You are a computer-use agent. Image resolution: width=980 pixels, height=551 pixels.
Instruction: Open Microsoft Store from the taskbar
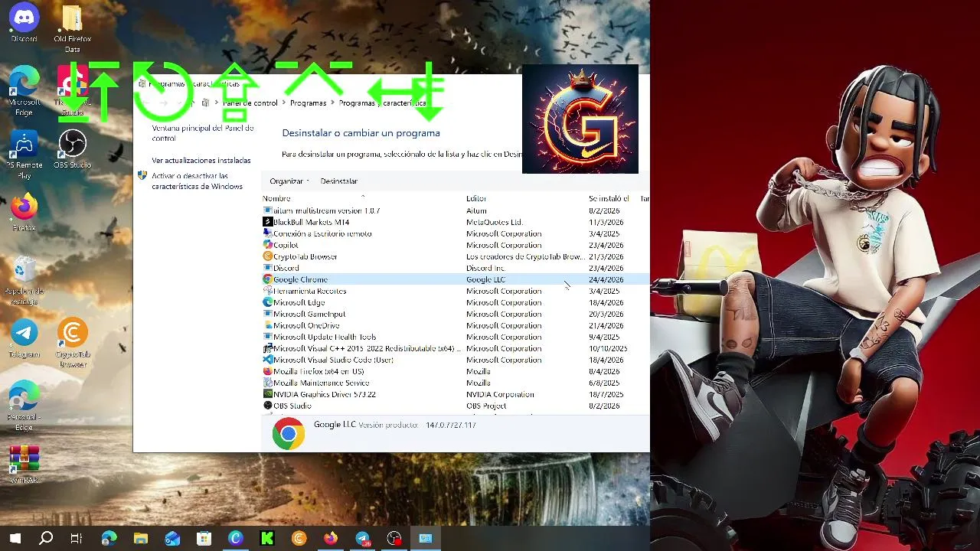pos(204,538)
